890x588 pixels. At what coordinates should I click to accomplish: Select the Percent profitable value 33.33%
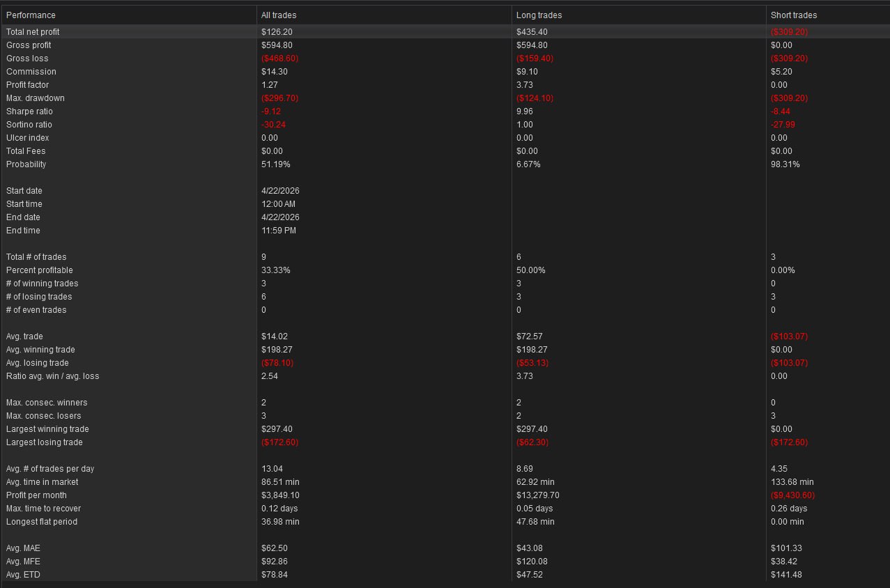(x=275, y=270)
